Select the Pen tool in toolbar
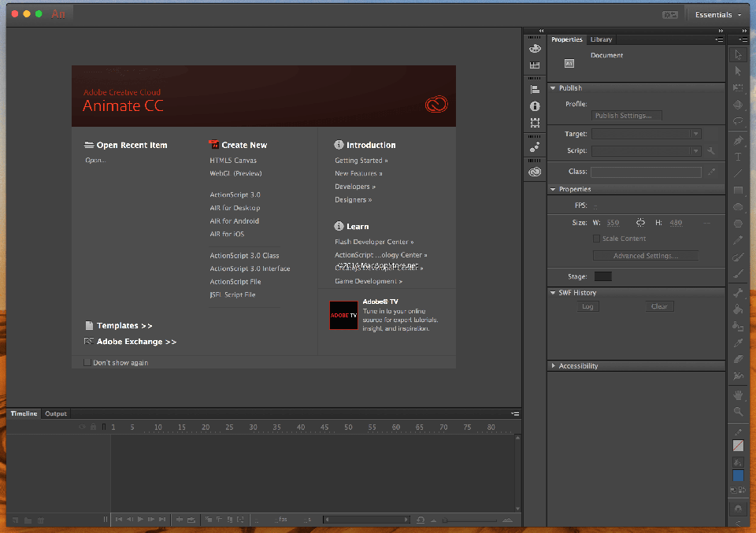This screenshot has width=756, height=533. click(x=738, y=140)
